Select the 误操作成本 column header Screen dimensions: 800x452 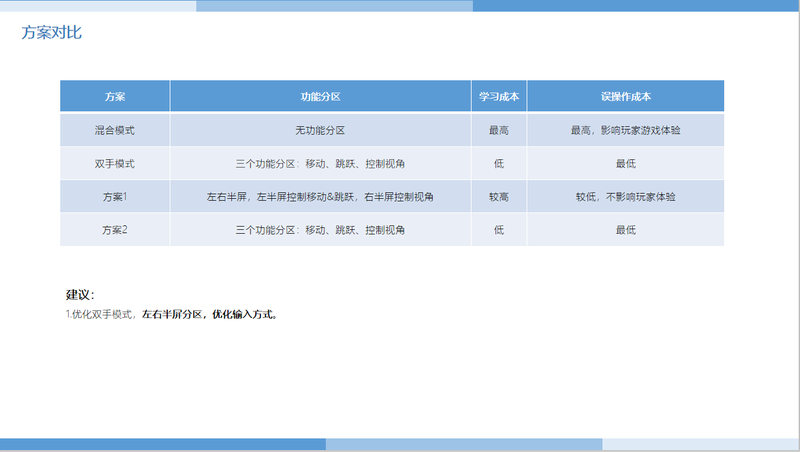[x=626, y=96]
